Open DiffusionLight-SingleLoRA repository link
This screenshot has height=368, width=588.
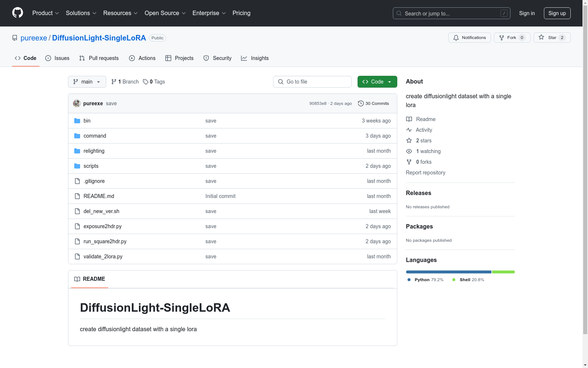(x=99, y=38)
